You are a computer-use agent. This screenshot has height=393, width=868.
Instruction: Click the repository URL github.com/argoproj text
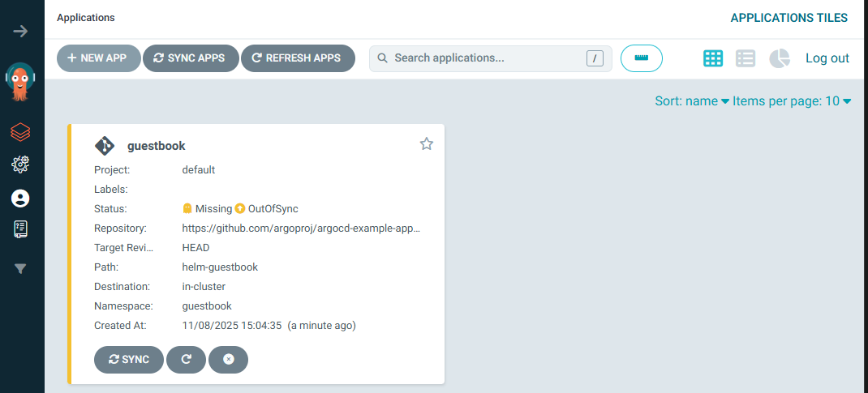point(301,229)
